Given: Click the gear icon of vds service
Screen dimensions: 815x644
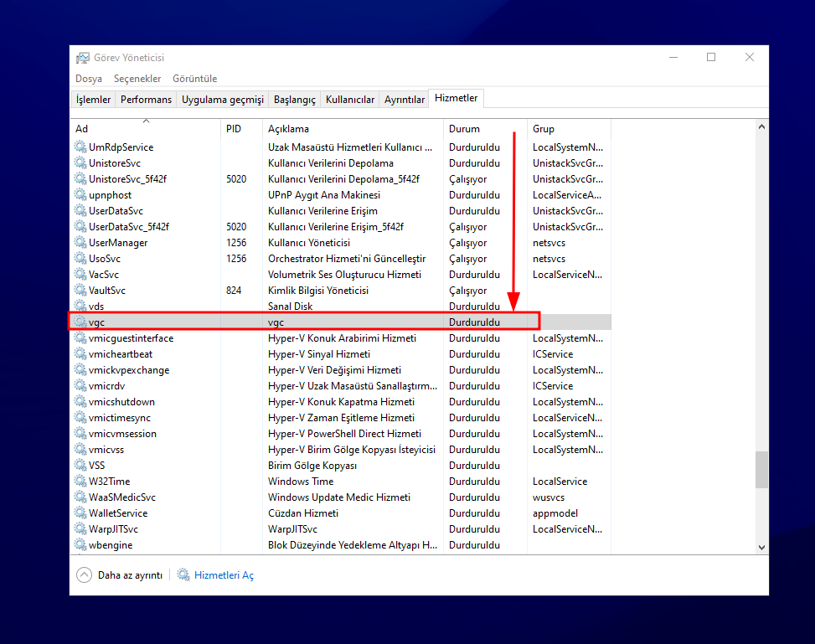Looking at the screenshot, I should 80,306.
